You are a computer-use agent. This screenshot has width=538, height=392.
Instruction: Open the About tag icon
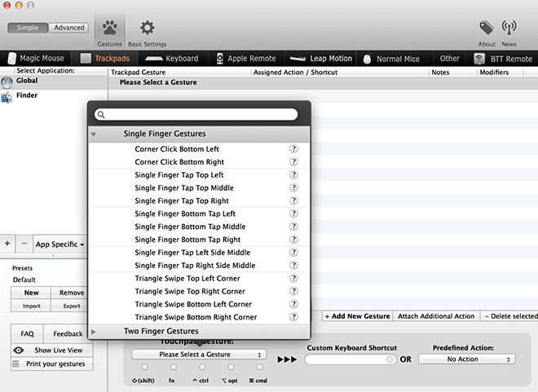coord(486,28)
